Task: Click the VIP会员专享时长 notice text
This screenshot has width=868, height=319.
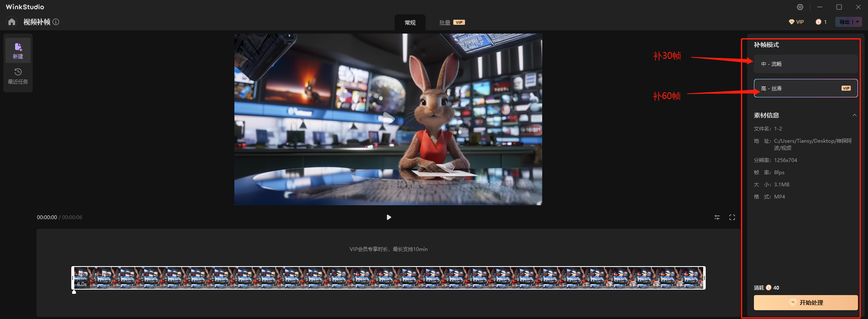Action: (389, 249)
